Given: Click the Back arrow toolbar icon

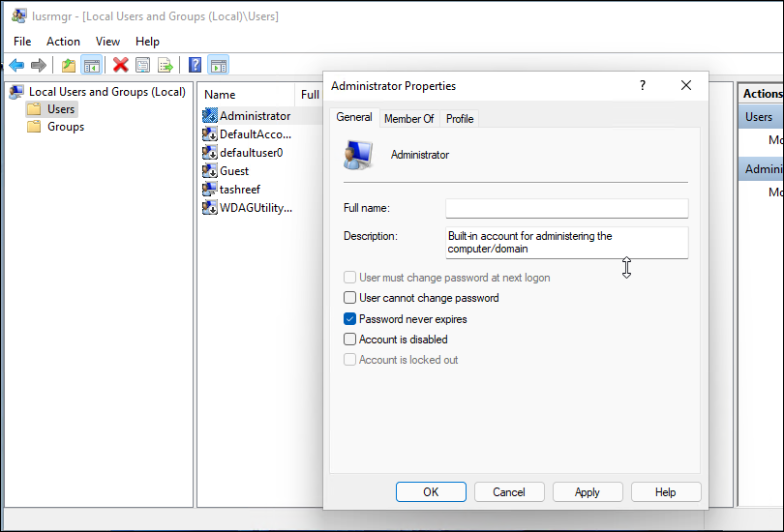Looking at the screenshot, I should (16, 66).
